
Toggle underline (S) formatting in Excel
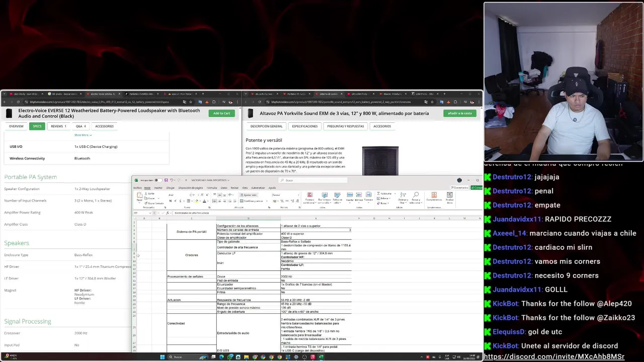(x=180, y=201)
